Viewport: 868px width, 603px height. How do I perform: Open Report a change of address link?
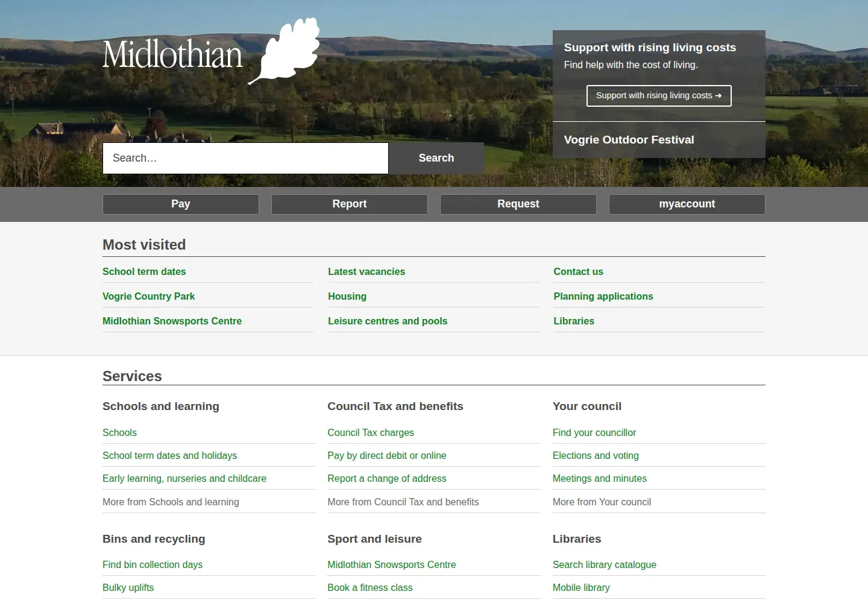[x=387, y=479]
